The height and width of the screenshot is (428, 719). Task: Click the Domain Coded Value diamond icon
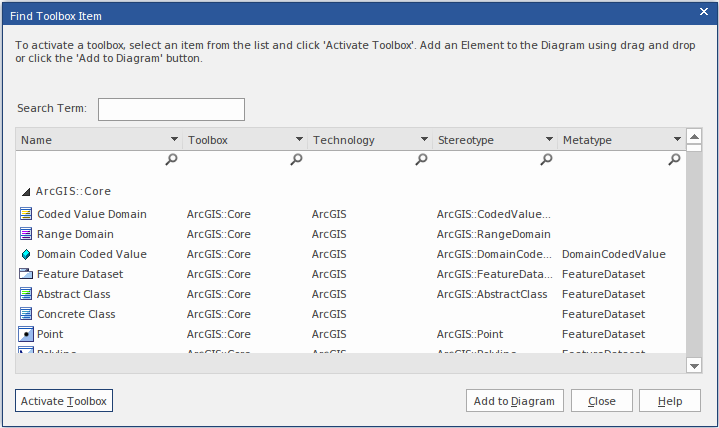(26, 254)
